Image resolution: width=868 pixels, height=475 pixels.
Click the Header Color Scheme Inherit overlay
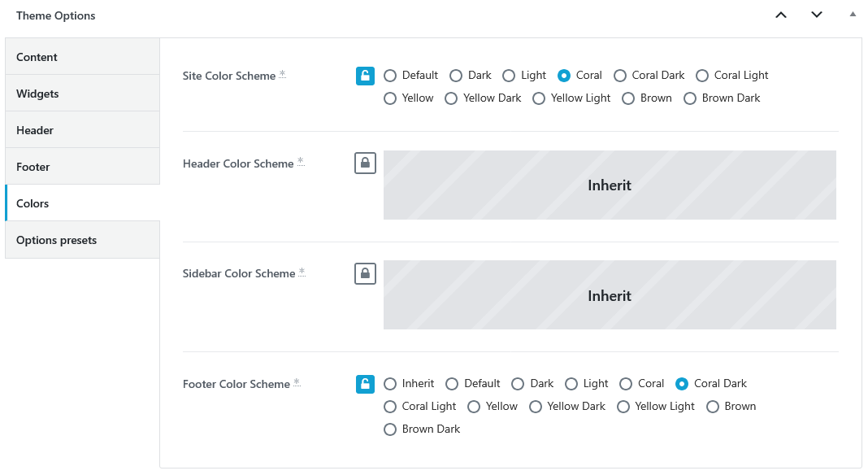(x=610, y=185)
